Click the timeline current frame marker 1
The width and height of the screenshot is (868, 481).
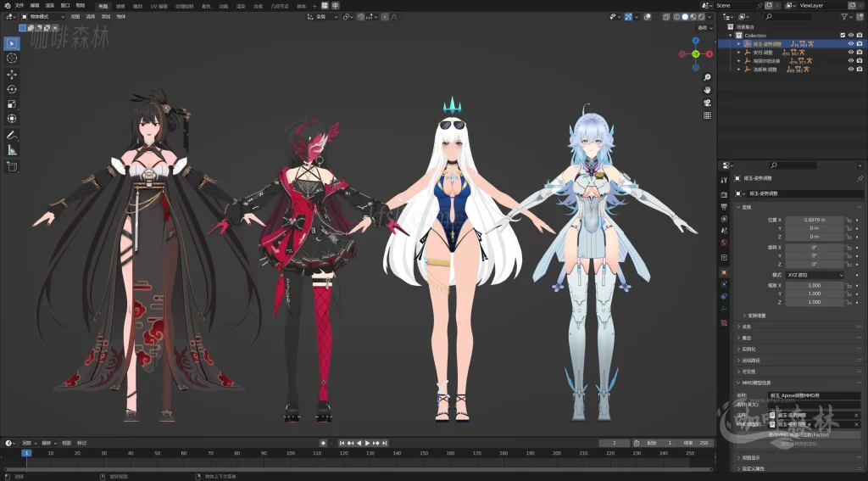(x=26, y=453)
